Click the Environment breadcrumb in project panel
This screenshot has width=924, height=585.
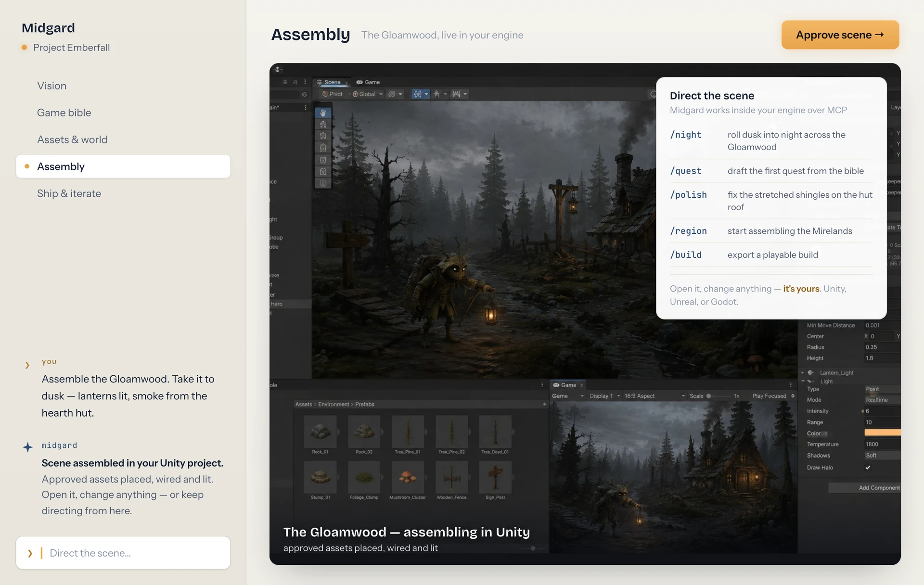pos(334,404)
